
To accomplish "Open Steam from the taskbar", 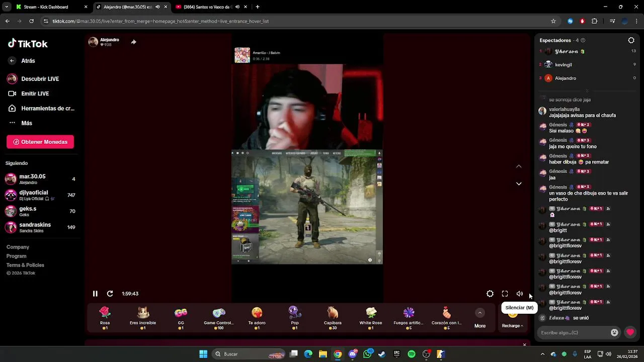I will click(382, 354).
